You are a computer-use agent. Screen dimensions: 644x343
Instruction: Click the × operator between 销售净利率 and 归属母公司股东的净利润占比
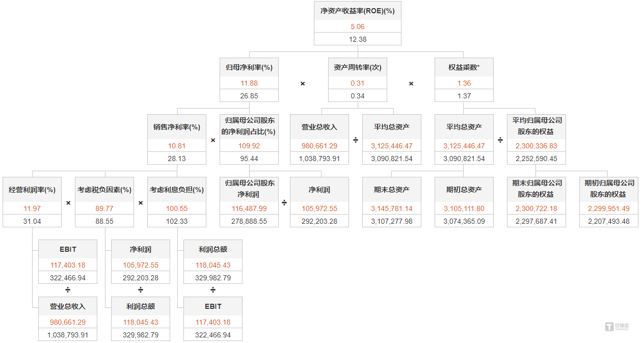click(x=212, y=140)
